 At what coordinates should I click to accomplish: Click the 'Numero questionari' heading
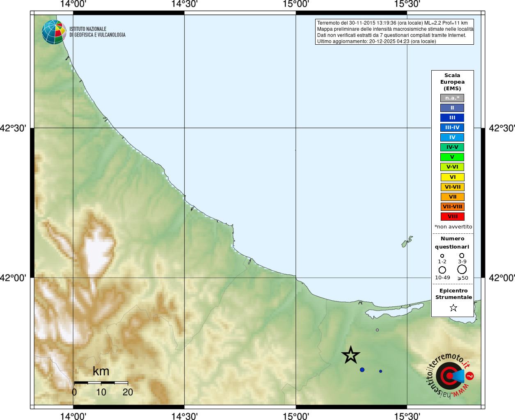point(452,243)
